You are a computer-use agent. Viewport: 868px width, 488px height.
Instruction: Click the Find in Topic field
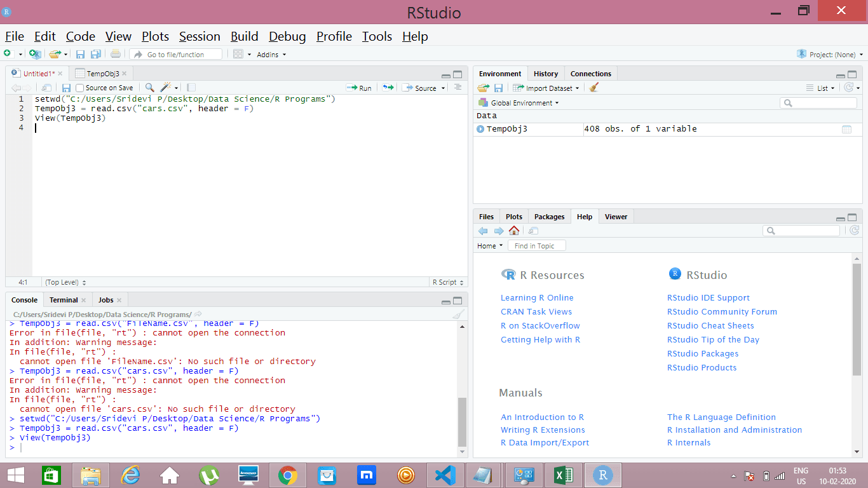pos(536,246)
